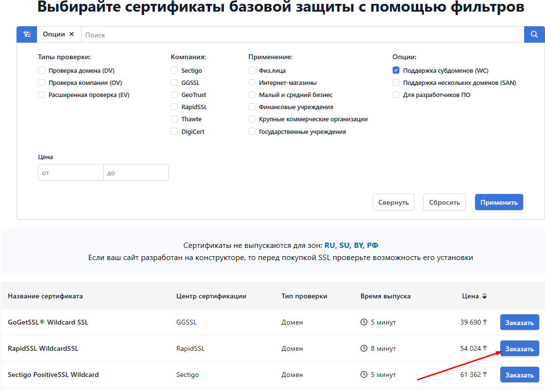Uncheck Поддержка субдоменов (WC) option
Screen dimensions: 545x392
[x=396, y=70]
